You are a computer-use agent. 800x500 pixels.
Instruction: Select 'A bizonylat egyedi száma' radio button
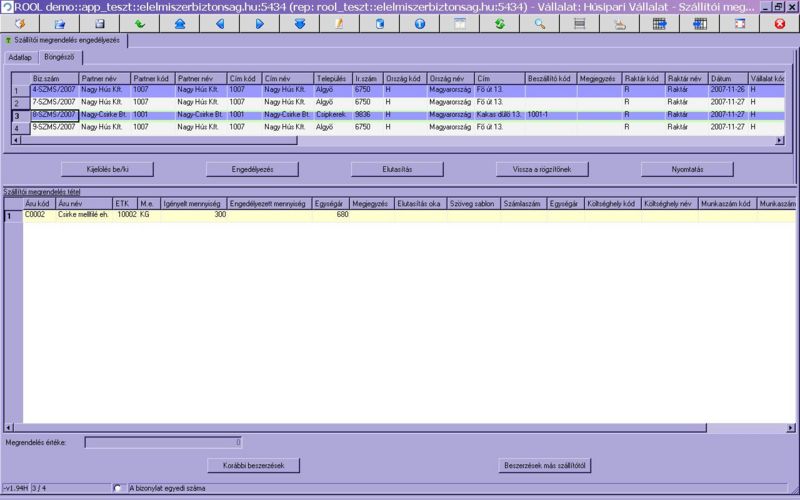point(118,488)
